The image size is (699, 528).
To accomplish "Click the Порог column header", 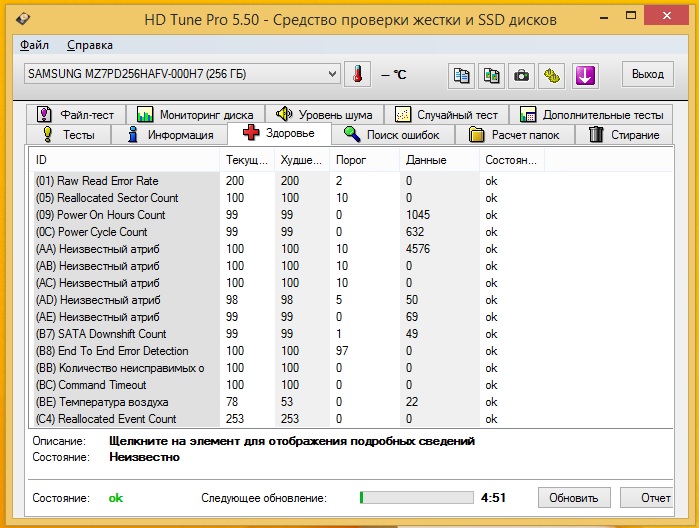I will [x=364, y=160].
